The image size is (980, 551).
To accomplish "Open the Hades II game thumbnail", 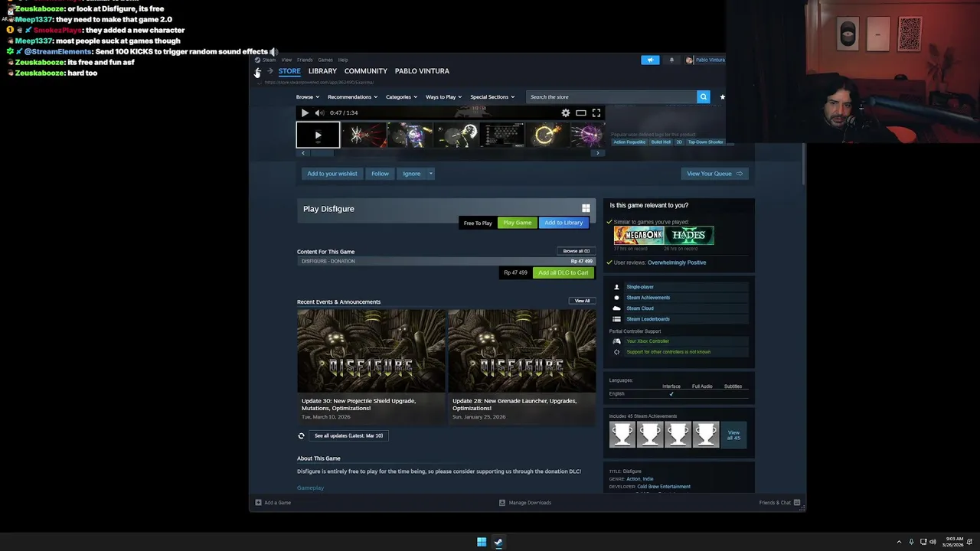I will [689, 235].
